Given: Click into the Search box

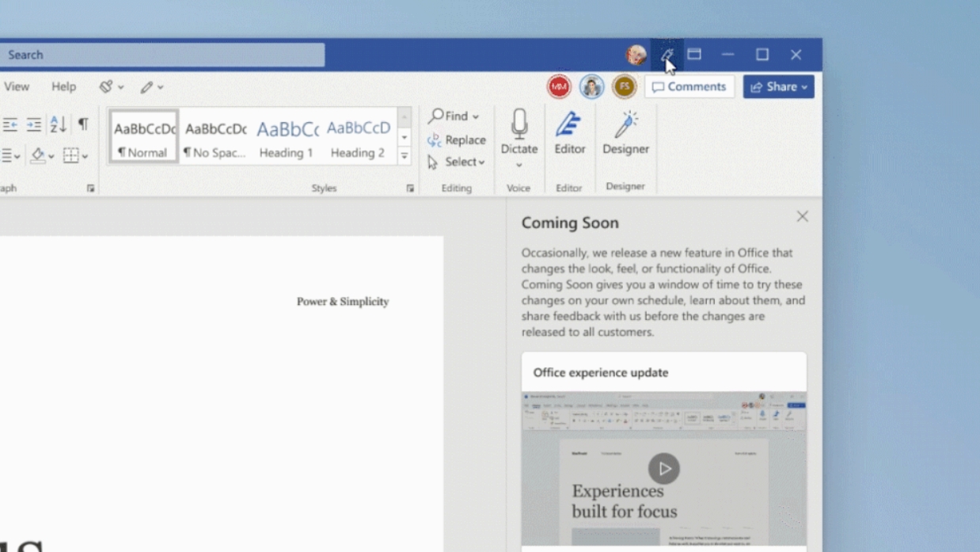Looking at the screenshot, I should [x=162, y=55].
